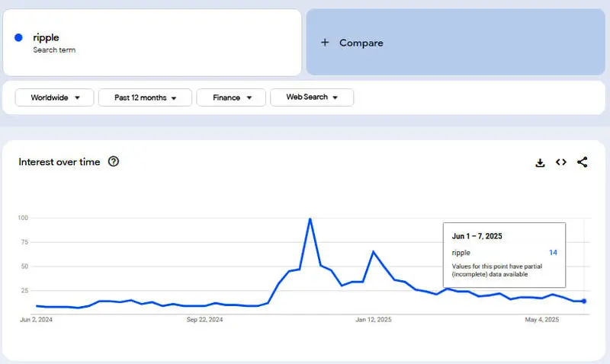This screenshot has width=610, height=364.
Task: Share the interest over time chart
Action: coord(583,162)
